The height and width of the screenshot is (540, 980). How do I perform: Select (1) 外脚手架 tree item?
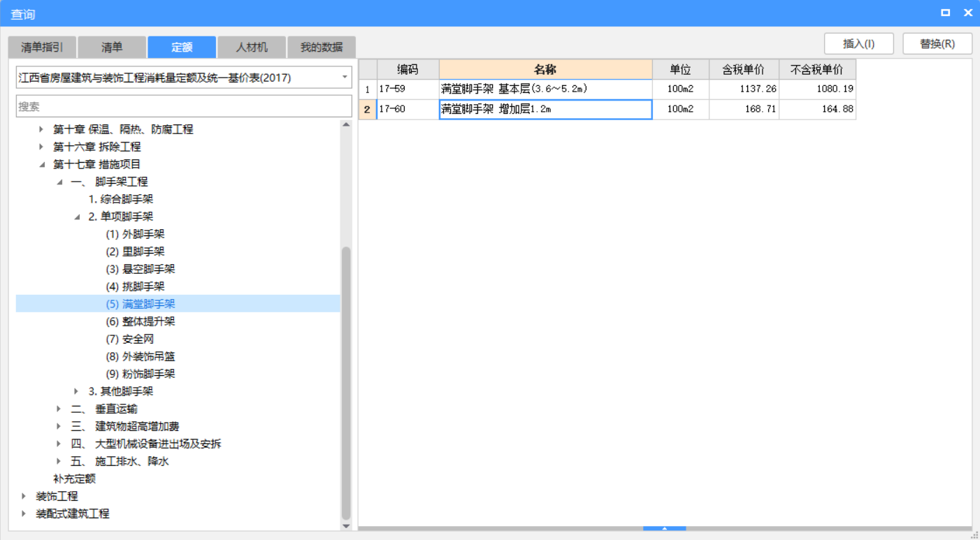pyautogui.click(x=135, y=234)
